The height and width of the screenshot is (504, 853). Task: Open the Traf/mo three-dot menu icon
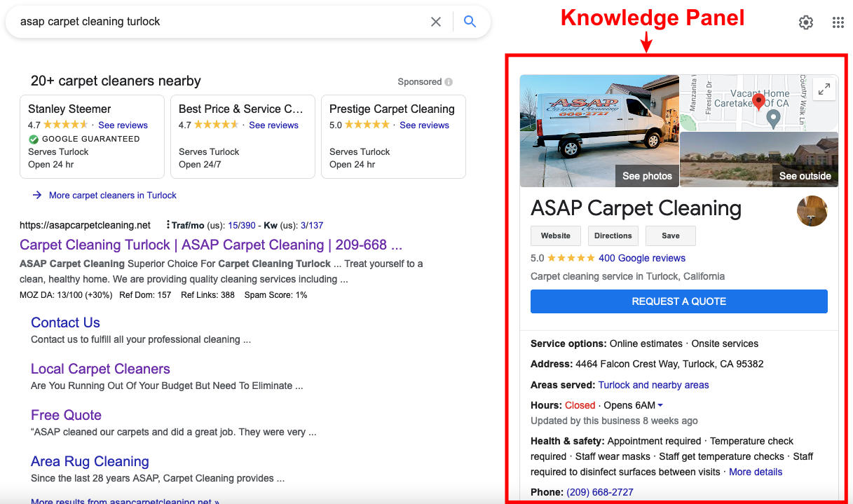[x=168, y=225]
